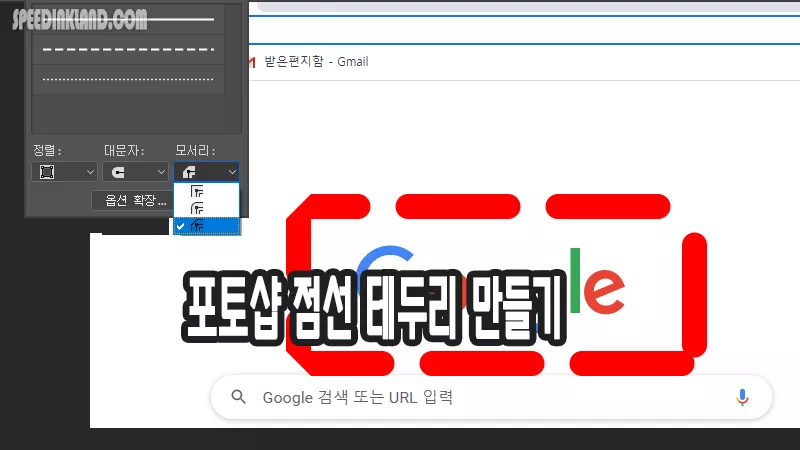
Task: Click the align stroke icon in 정렬
Action: tap(46, 172)
